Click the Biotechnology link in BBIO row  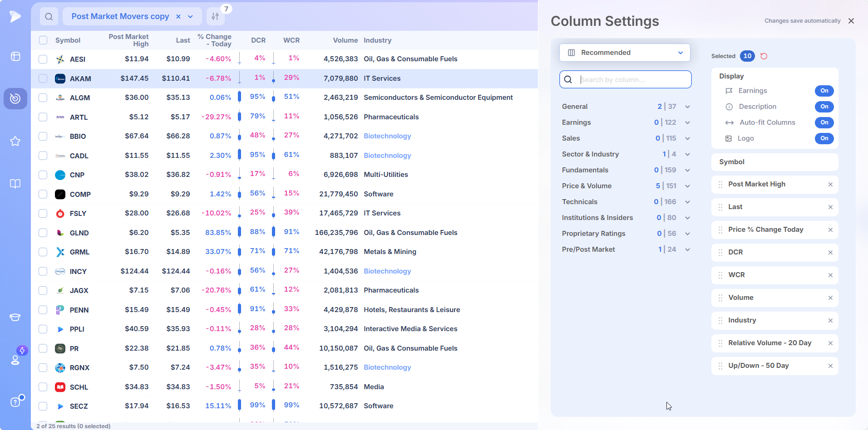387,136
